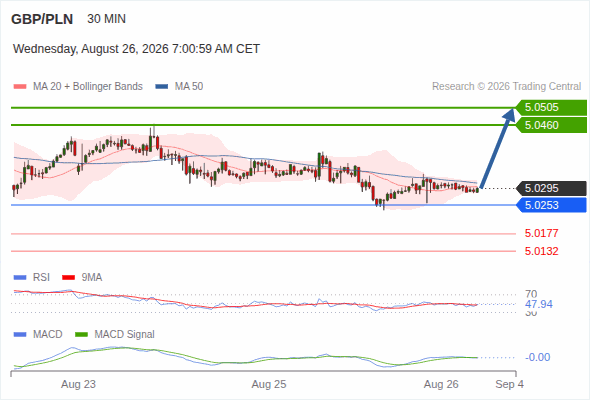Click the MA 20 Bollinger Bands pink swatch
The width and height of the screenshot is (590, 400).
[20, 87]
